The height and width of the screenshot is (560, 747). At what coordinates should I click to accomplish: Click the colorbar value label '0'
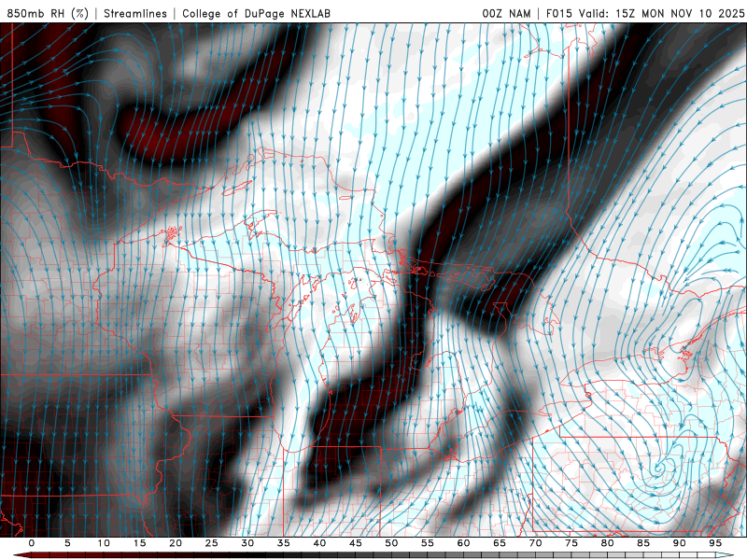pyautogui.click(x=32, y=543)
